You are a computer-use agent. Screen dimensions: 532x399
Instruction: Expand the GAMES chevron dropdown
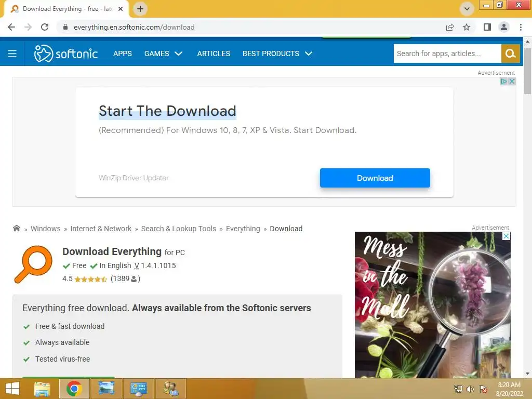pyautogui.click(x=179, y=54)
